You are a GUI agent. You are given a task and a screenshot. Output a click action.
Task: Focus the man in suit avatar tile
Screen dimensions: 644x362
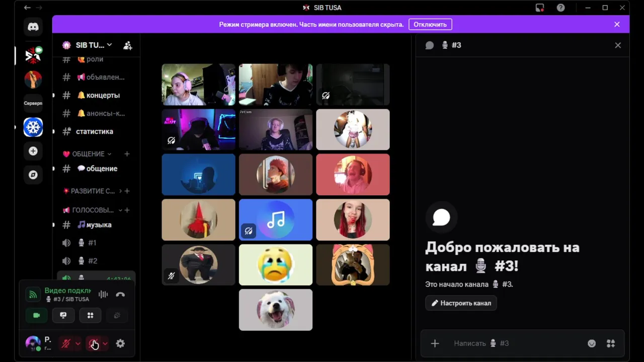198,264
